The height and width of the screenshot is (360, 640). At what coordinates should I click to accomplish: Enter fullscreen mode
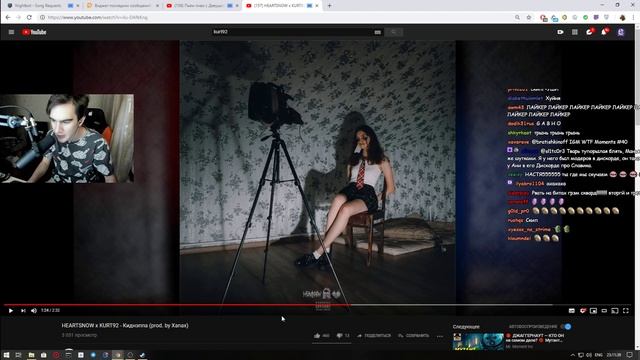[626, 311]
